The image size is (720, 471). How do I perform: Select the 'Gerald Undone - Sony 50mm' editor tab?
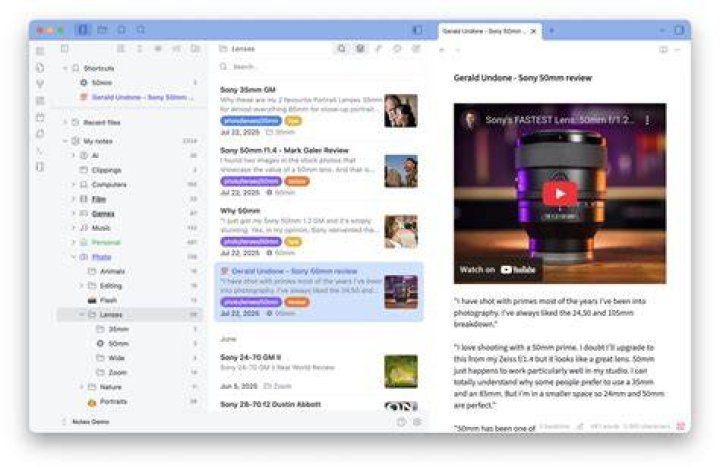(x=489, y=31)
